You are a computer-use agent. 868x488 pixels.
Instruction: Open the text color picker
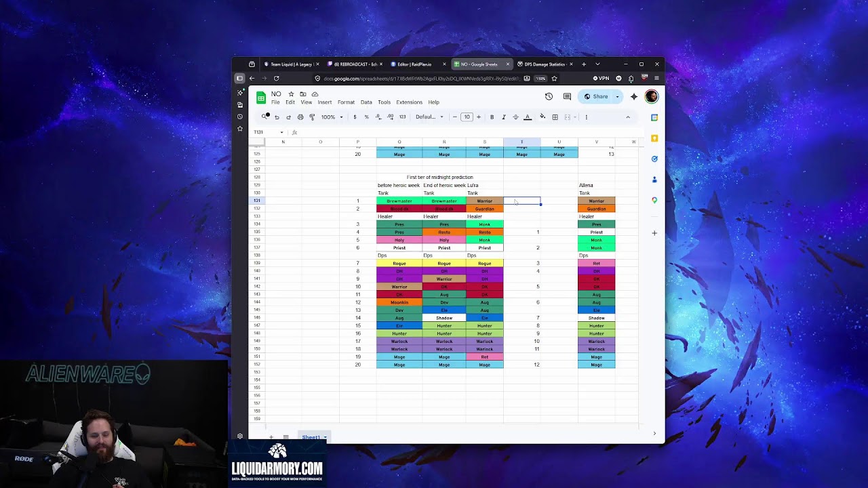[x=528, y=117]
